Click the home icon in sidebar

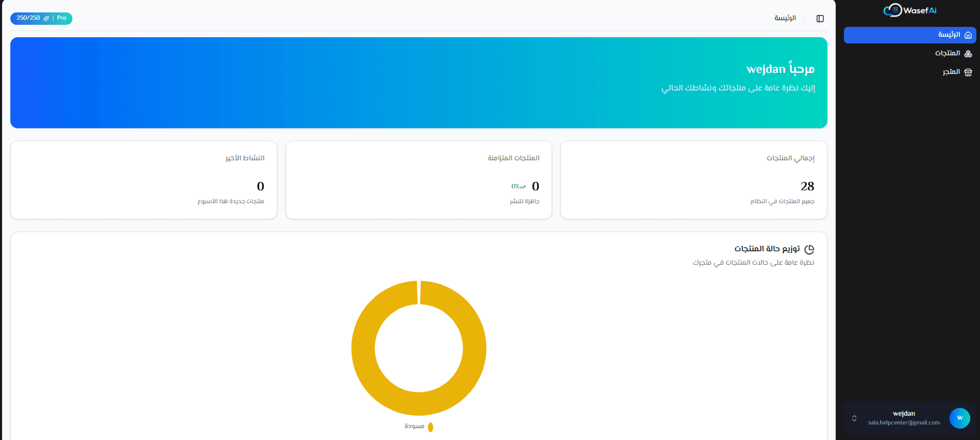click(968, 35)
